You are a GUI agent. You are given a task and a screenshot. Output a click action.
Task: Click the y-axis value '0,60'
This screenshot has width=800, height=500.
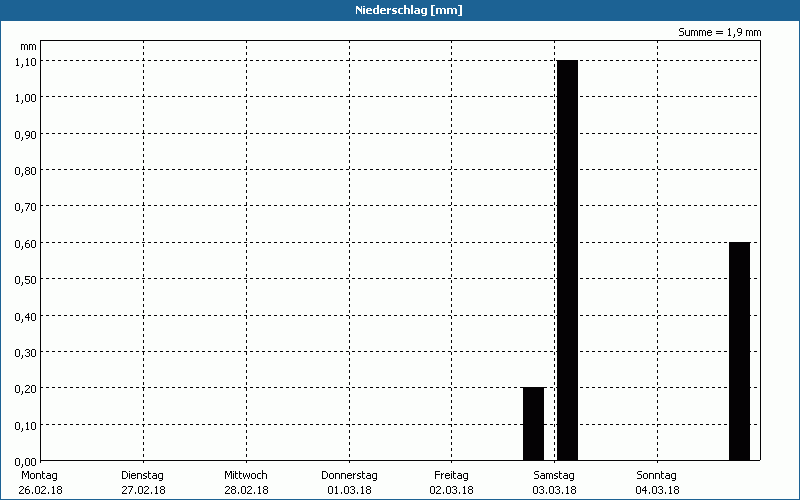[x=26, y=243]
